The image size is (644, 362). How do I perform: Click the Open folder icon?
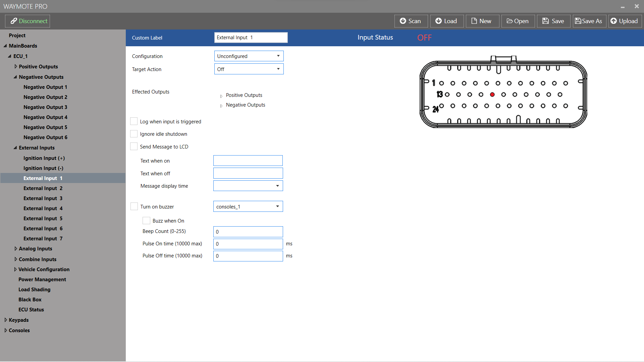coord(509,21)
